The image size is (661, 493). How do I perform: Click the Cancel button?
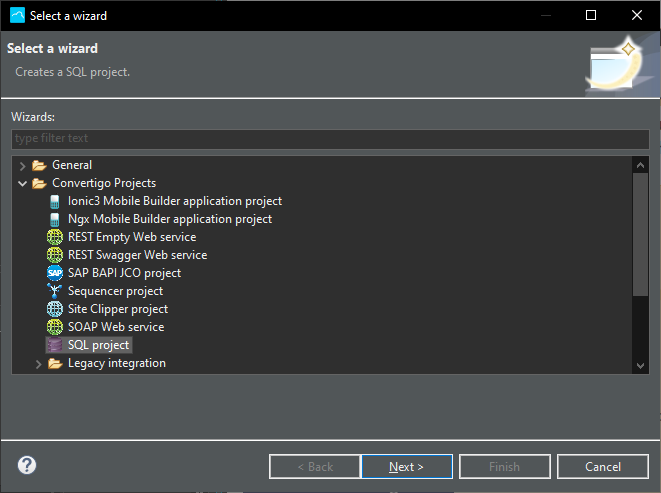[603, 466]
